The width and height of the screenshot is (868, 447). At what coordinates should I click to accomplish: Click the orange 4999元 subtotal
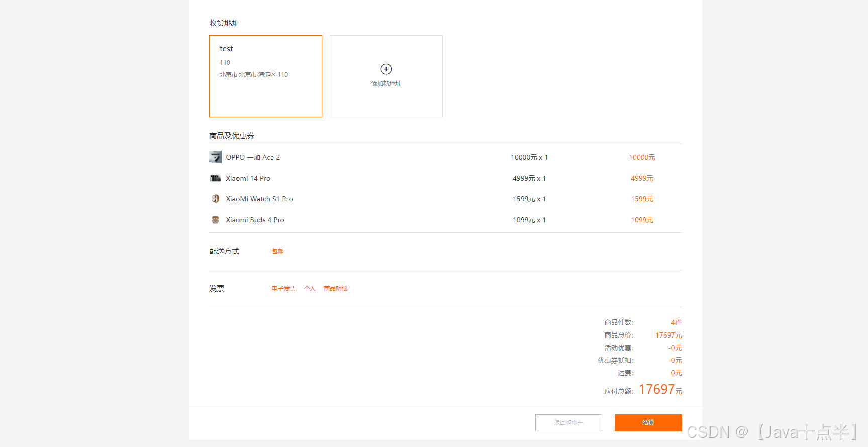(x=642, y=178)
